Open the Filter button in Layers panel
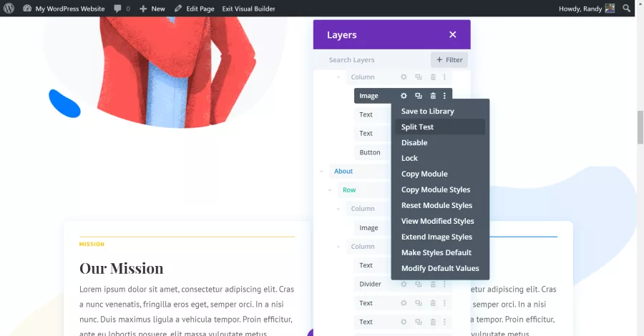644x336 pixels. (449, 59)
